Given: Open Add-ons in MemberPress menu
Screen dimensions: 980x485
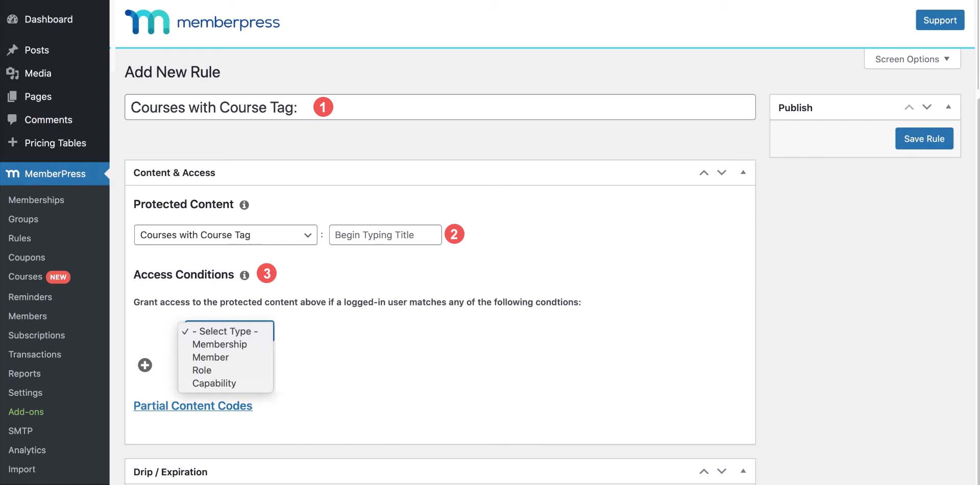Looking at the screenshot, I should 26,412.
